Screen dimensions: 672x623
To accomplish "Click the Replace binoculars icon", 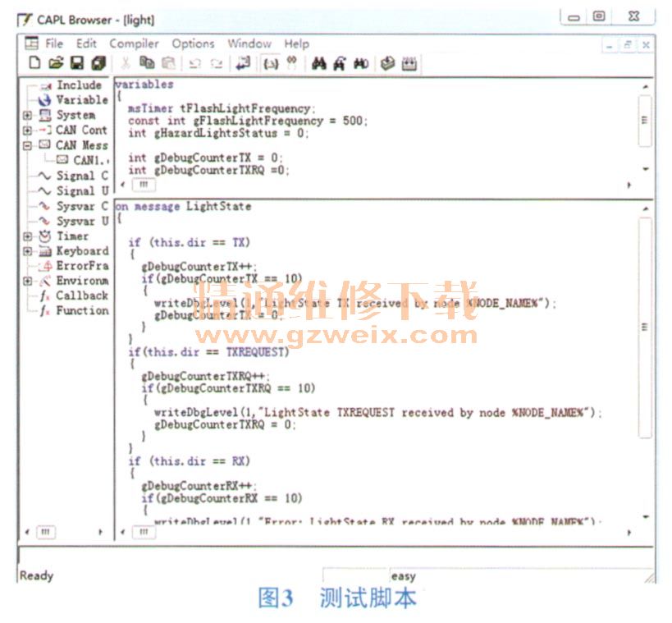I will click(x=361, y=63).
